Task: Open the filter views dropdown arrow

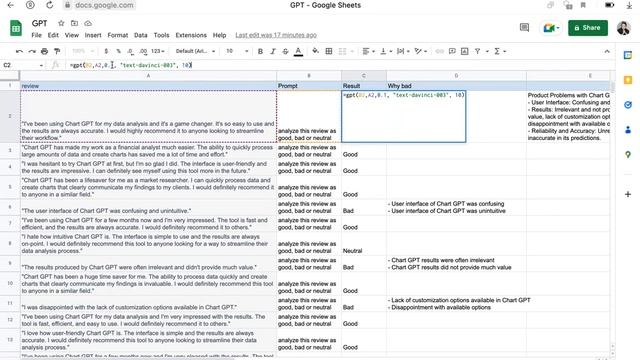Action: [487, 51]
